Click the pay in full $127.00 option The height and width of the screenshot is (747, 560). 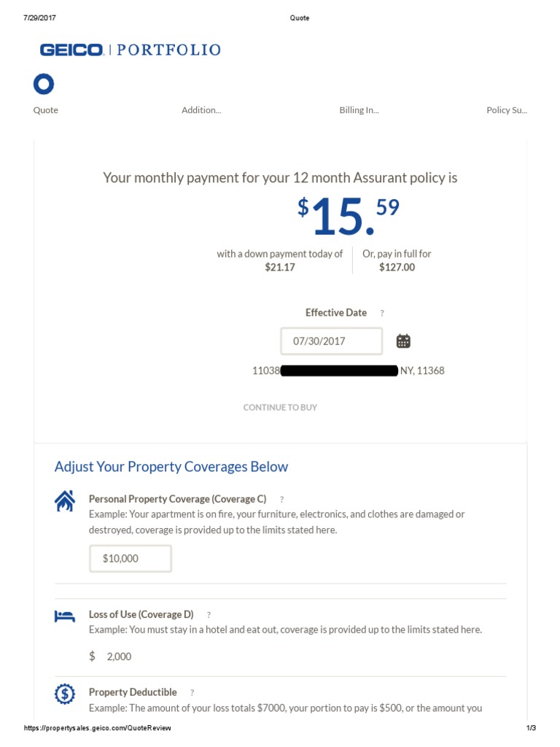[x=397, y=260]
